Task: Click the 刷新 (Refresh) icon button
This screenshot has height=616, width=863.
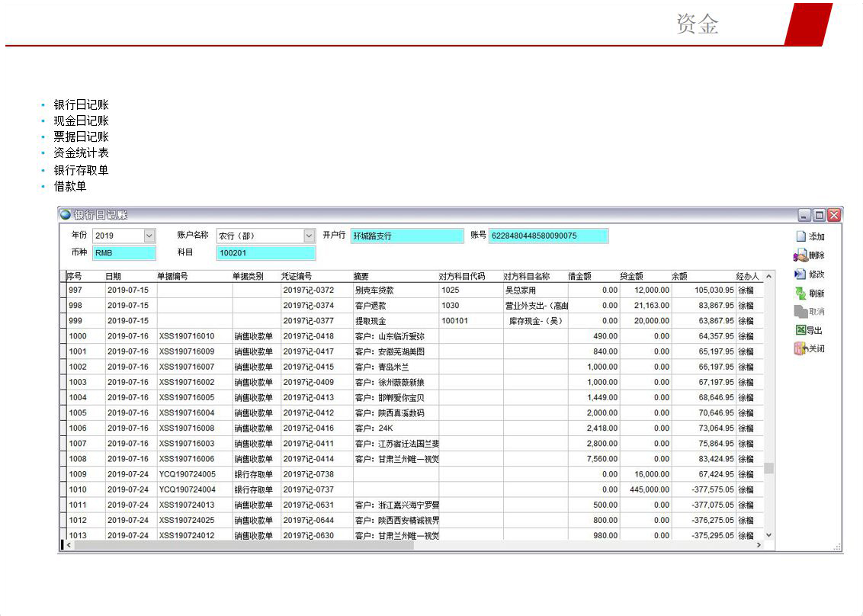Action: pos(800,294)
